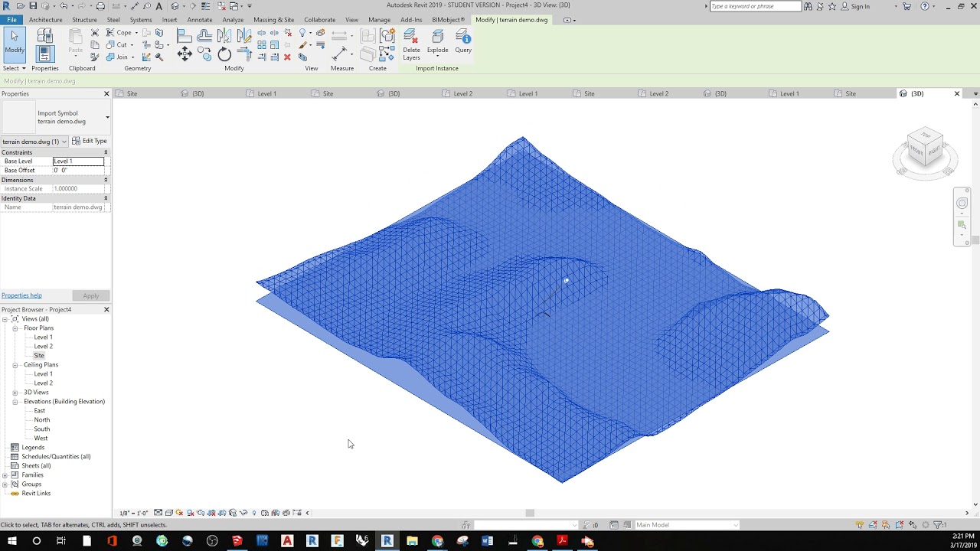Image resolution: width=980 pixels, height=551 pixels.
Task: Click the red Delete X tool
Action: point(287,57)
